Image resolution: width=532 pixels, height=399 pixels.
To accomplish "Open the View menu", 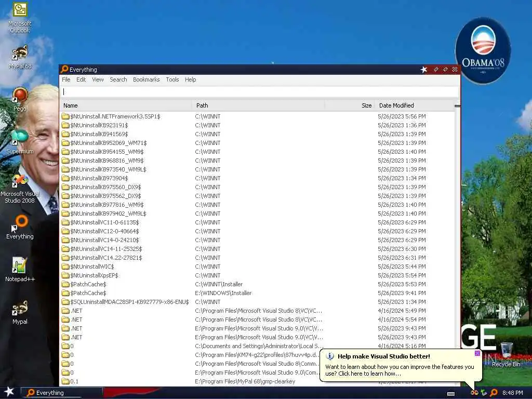I will [x=98, y=79].
